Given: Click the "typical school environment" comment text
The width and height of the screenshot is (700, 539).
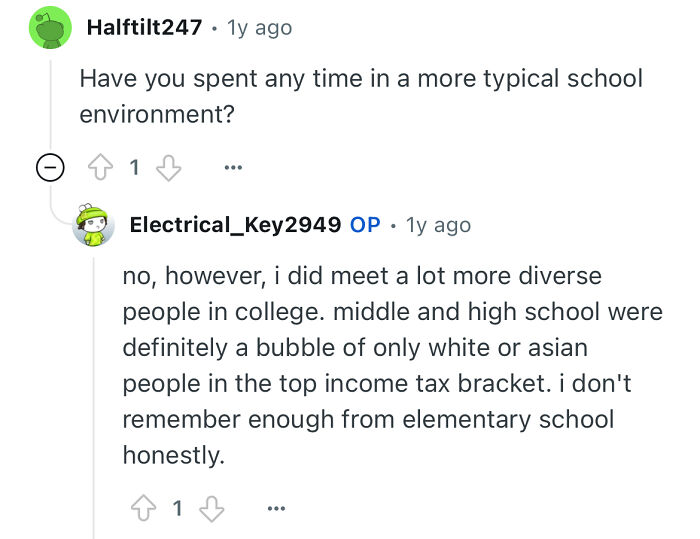Looking at the screenshot, I should (360, 96).
